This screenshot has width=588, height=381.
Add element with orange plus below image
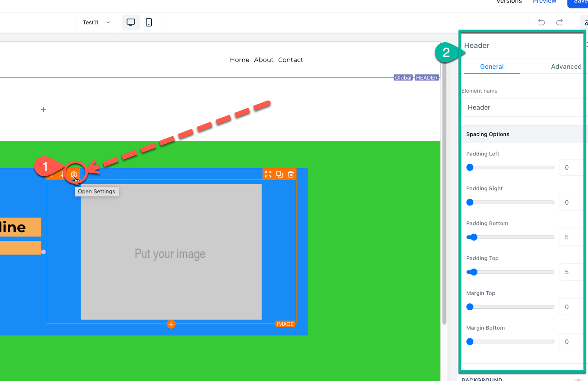(171, 324)
